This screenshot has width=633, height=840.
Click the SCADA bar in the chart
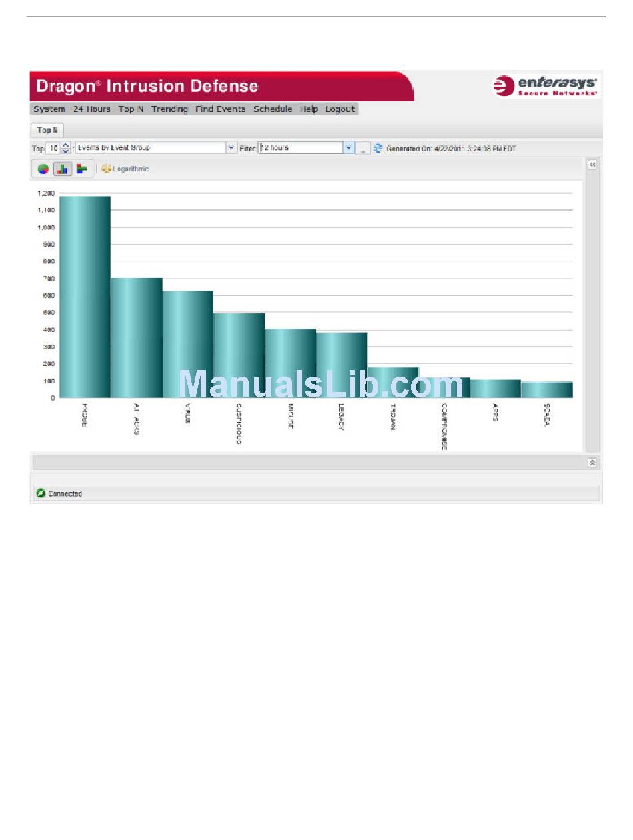pyautogui.click(x=547, y=390)
